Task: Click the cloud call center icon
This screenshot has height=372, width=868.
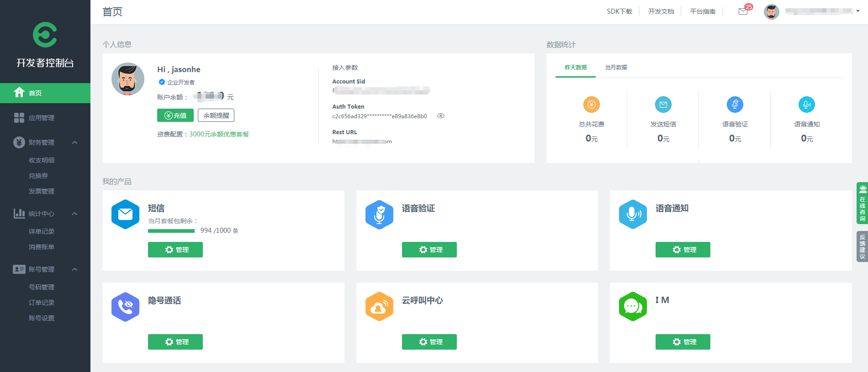Action: (379, 307)
